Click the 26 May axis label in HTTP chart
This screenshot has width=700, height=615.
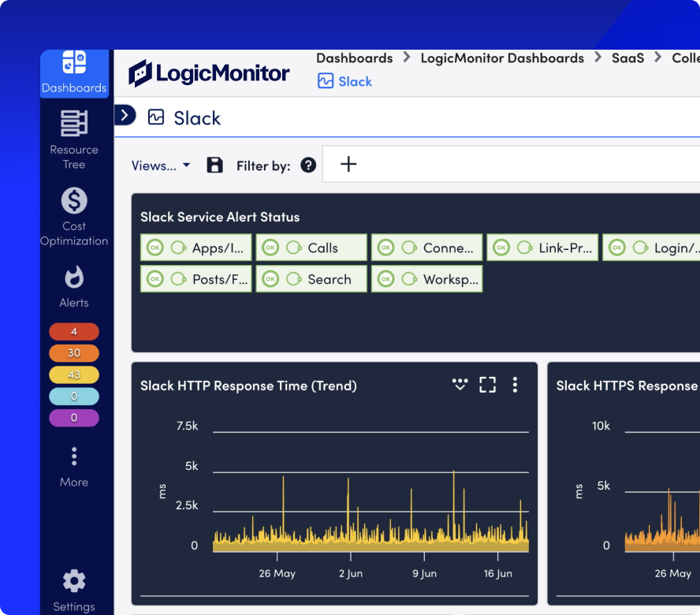277,573
